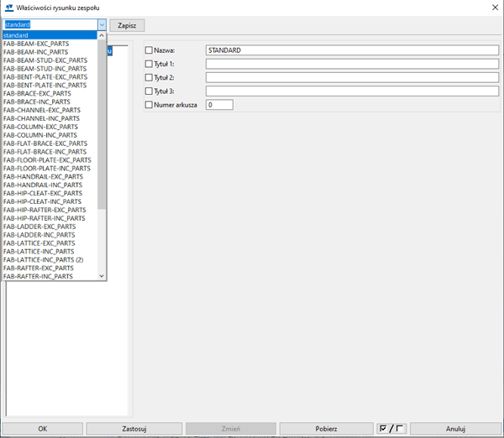This screenshot has width=504, height=438.
Task: Click the select-all checkboxes toggle button
Action: pyautogui.click(x=391, y=429)
